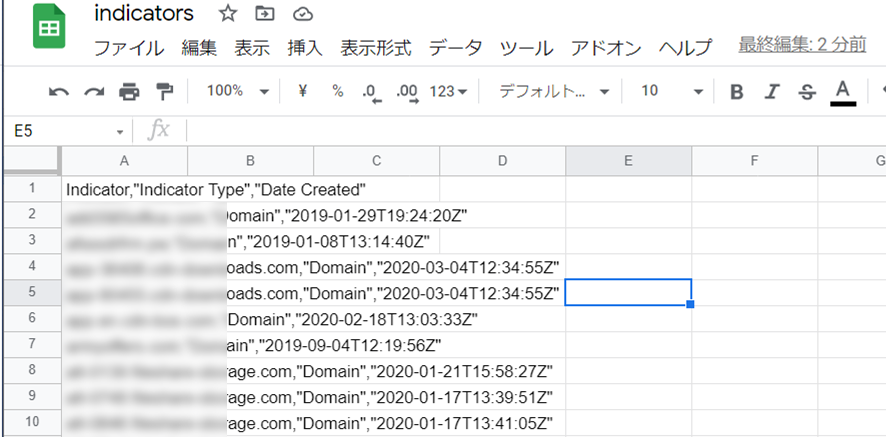Click text "2020-01-21T15:58:27Z"
Screen dimensions: 886x437
(x=464, y=371)
